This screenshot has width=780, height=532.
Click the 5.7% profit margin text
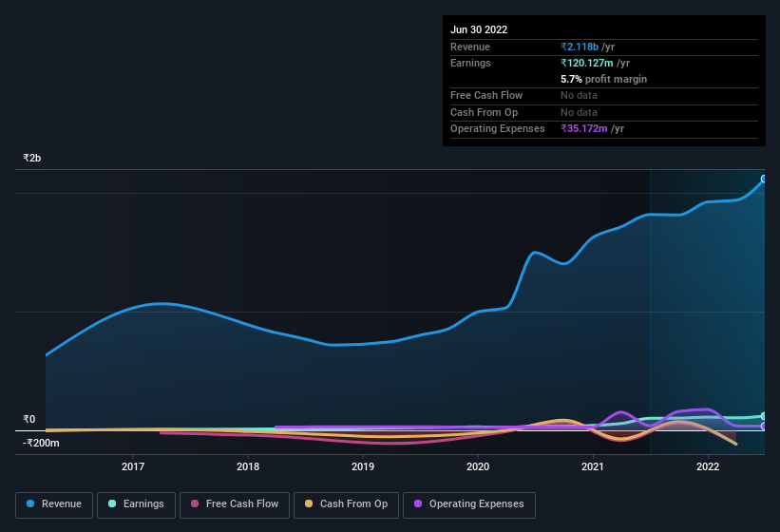point(604,80)
